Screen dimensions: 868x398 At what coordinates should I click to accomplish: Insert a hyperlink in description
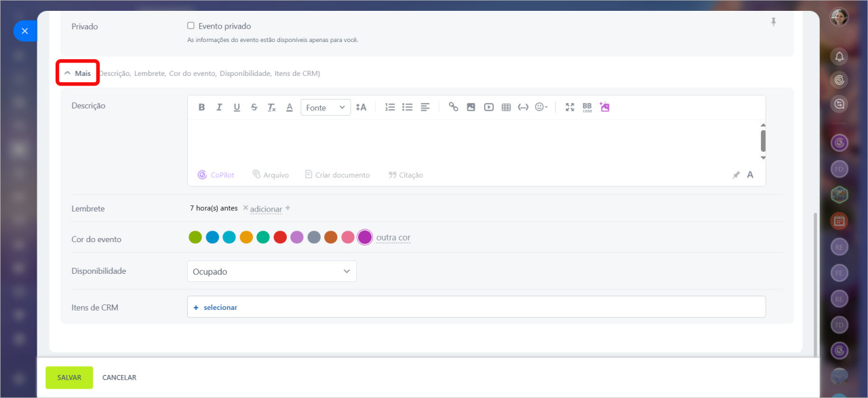click(x=454, y=107)
